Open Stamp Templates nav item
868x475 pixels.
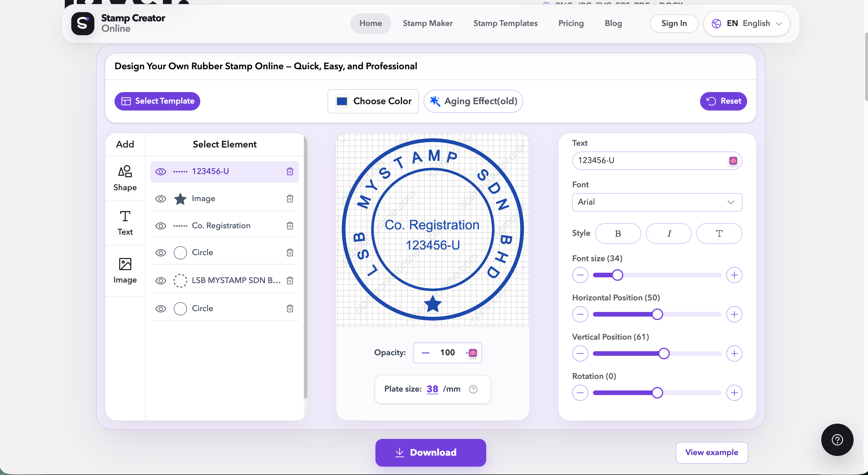tap(505, 24)
